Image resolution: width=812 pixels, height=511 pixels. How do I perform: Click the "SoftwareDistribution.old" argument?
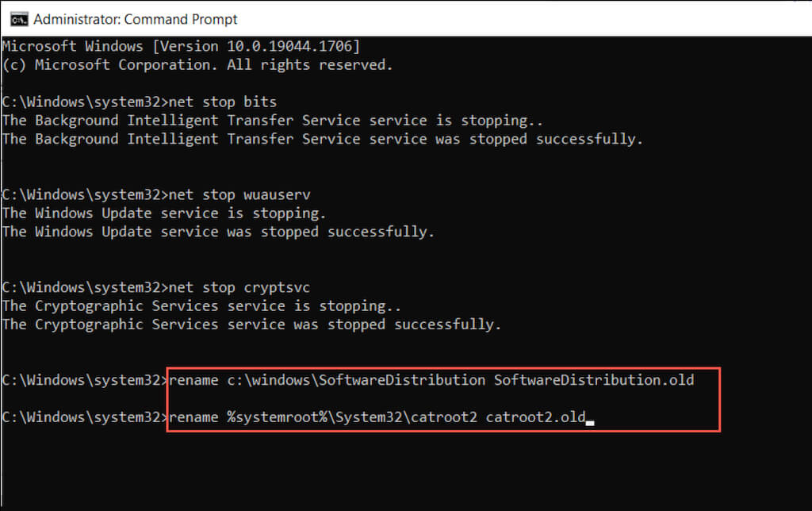tap(594, 380)
